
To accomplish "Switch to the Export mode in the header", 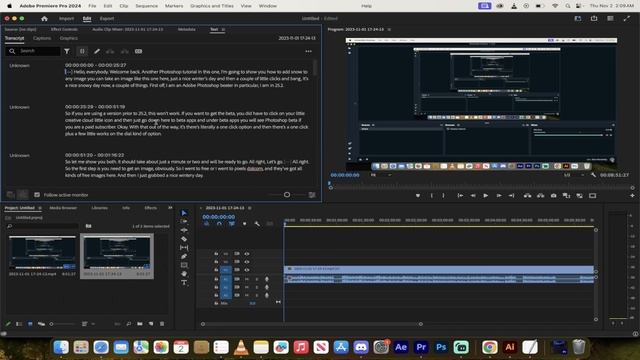I will point(107,18).
